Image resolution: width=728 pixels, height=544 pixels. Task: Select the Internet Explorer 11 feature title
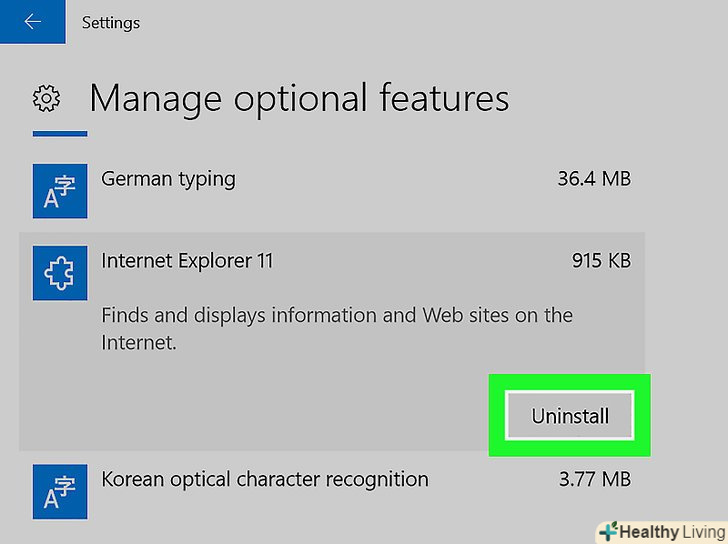pyautogui.click(x=187, y=261)
